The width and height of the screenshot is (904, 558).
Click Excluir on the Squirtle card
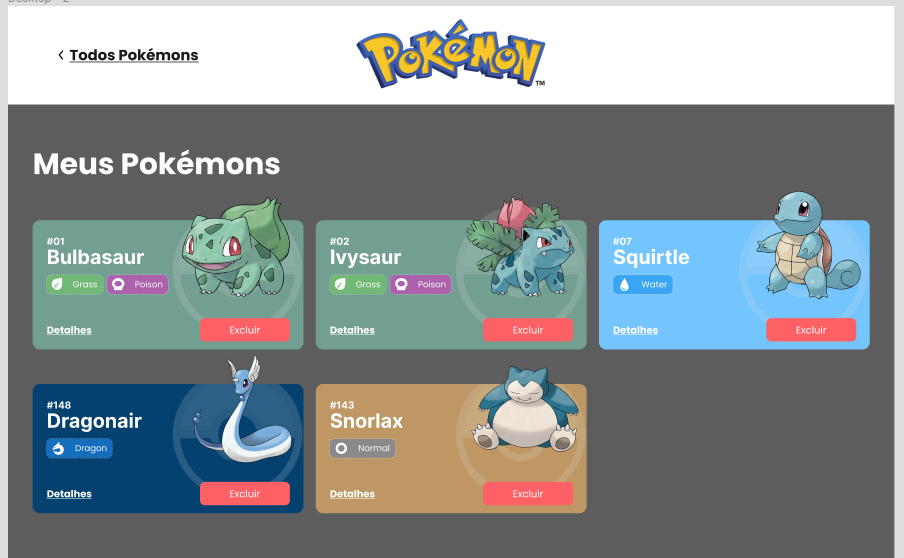(x=811, y=330)
